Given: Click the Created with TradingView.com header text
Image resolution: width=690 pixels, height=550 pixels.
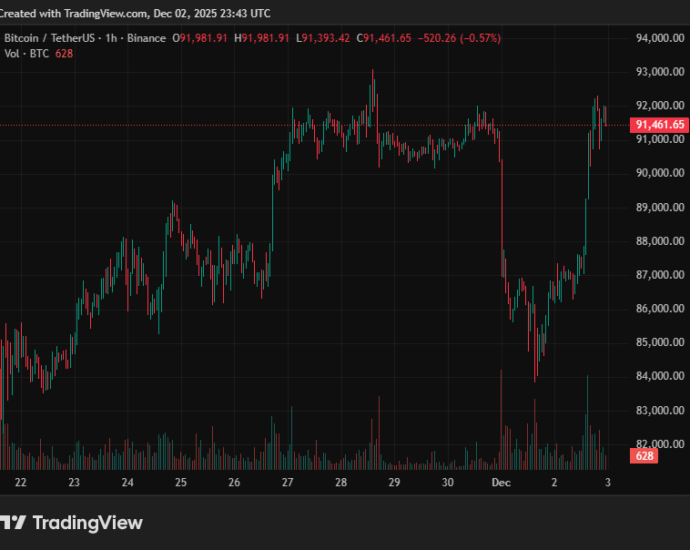Looking at the screenshot, I should pyautogui.click(x=135, y=14).
